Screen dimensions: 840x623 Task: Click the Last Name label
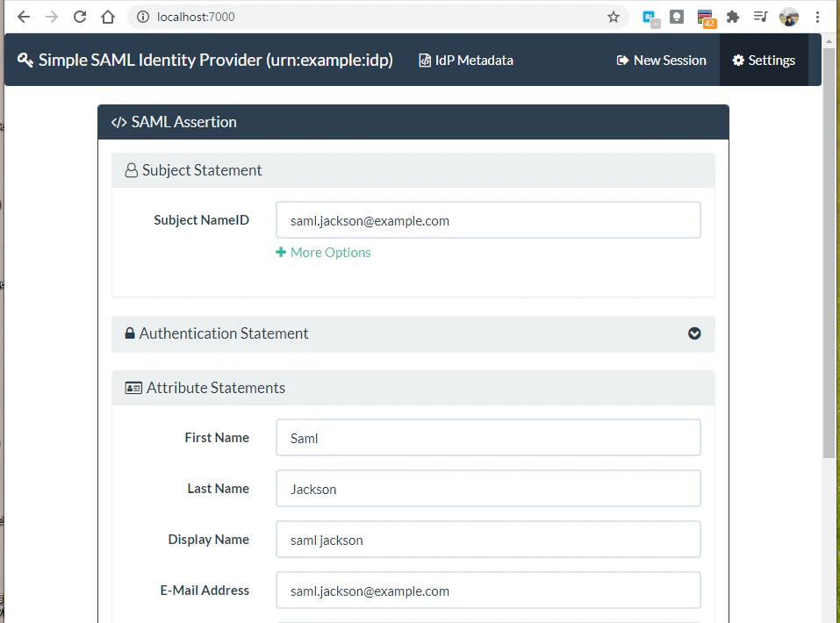(218, 489)
